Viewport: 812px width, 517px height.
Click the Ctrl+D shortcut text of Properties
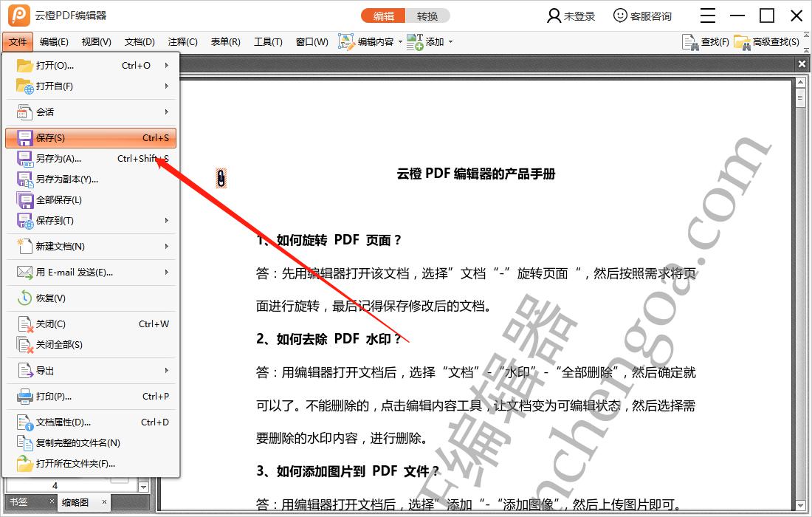click(155, 422)
